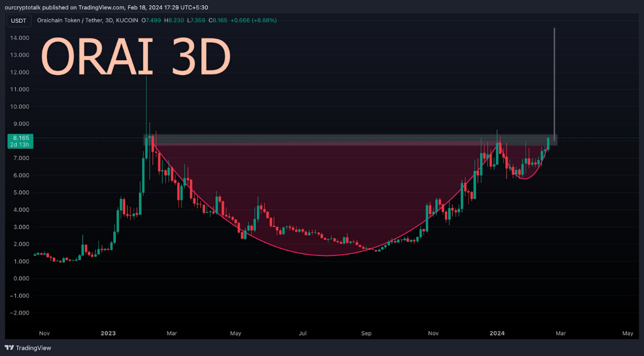Click the 2d 13h countdown label
Viewport: 644px width, 356px height.
tap(21, 145)
